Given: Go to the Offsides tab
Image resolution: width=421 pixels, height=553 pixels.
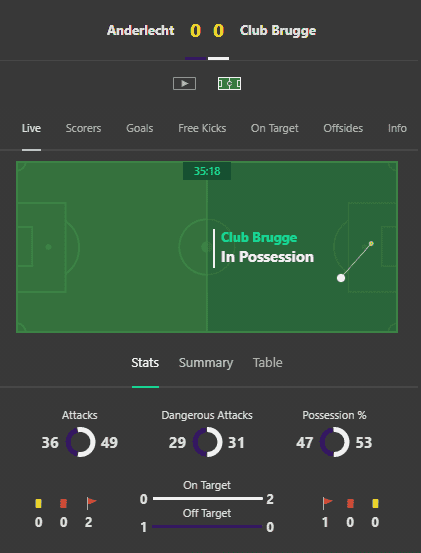Looking at the screenshot, I should (343, 128).
